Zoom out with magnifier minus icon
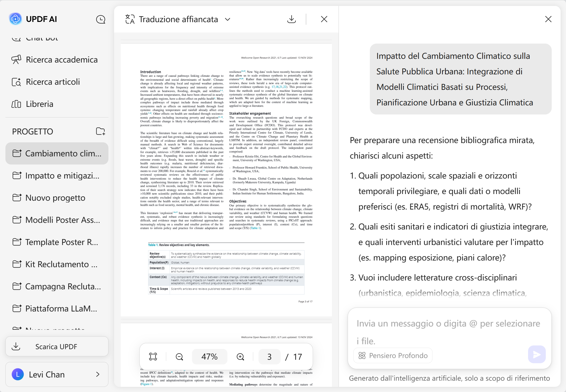The width and height of the screenshot is (566, 392). [x=179, y=357]
